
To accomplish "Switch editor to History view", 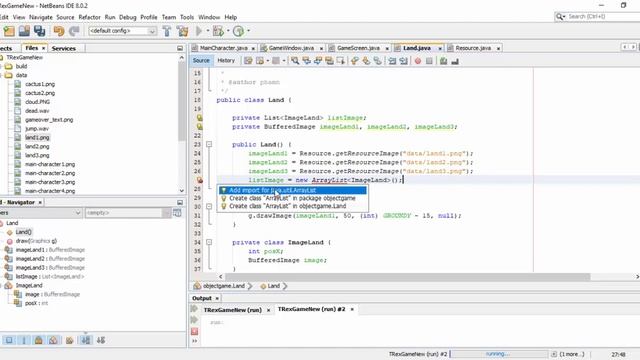I will (x=226, y=60).
